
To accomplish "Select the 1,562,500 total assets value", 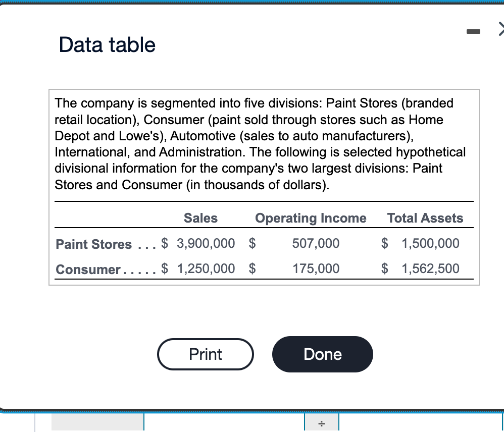I will [430, 268].
